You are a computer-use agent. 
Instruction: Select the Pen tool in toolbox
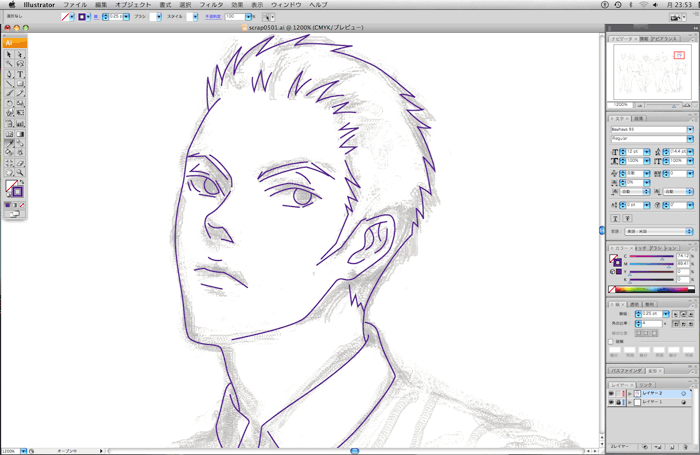pyautogui.click(x=9, y=75)
